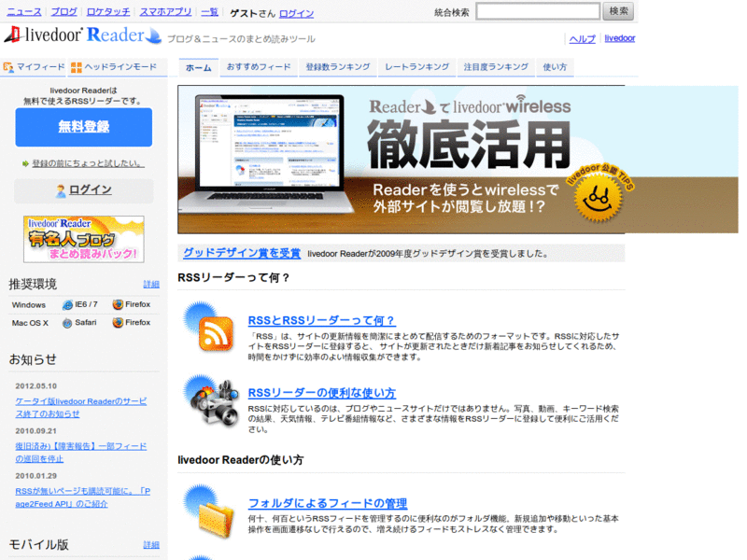Open the ホーム tab
The width and height of the screenshot is (747, 560).
199,67
